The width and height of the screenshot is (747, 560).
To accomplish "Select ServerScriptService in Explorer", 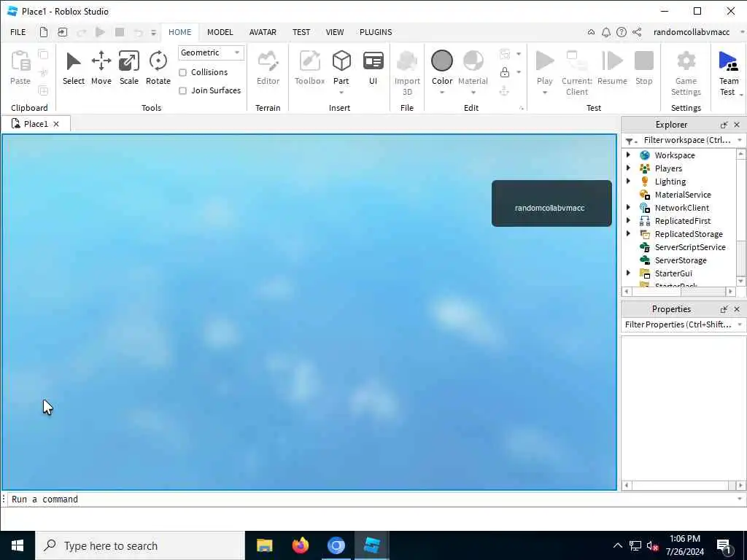I will 689,247.
